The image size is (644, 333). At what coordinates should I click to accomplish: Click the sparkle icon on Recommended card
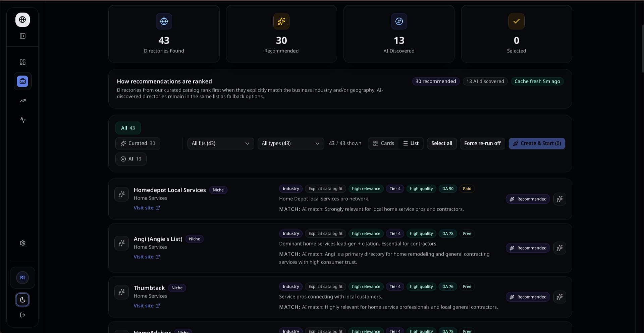pyautogui.click(x=281, y=21)
